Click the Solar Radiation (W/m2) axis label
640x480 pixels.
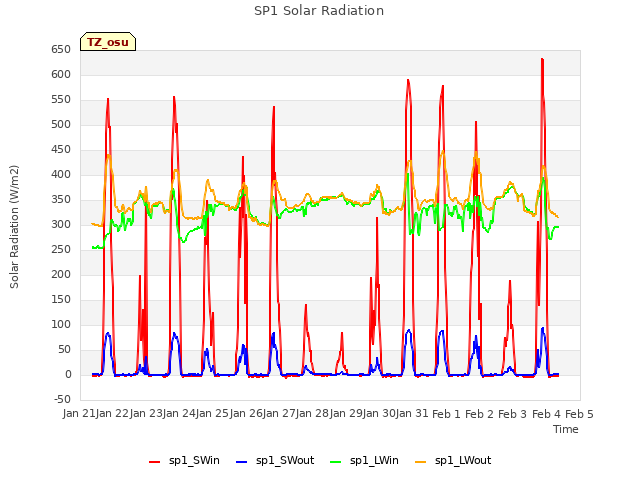point(14,227)
